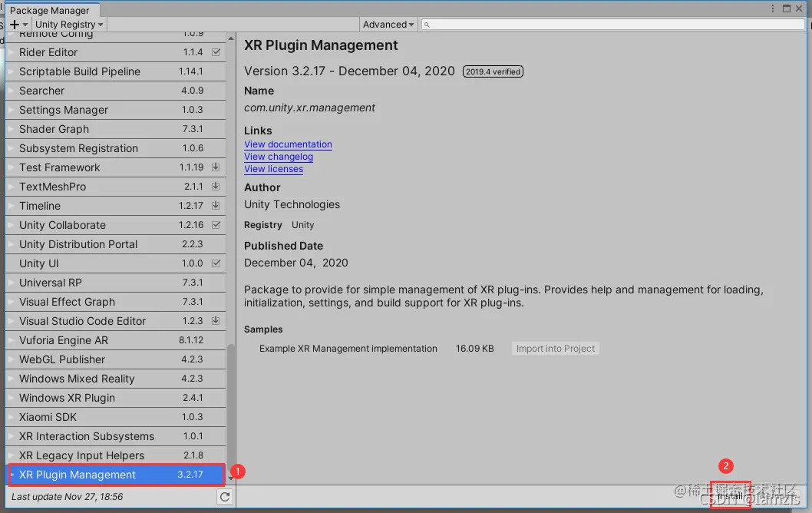Select the Visual Effect Graph package
Screen dimensions: 812x513
pos(115,302)
